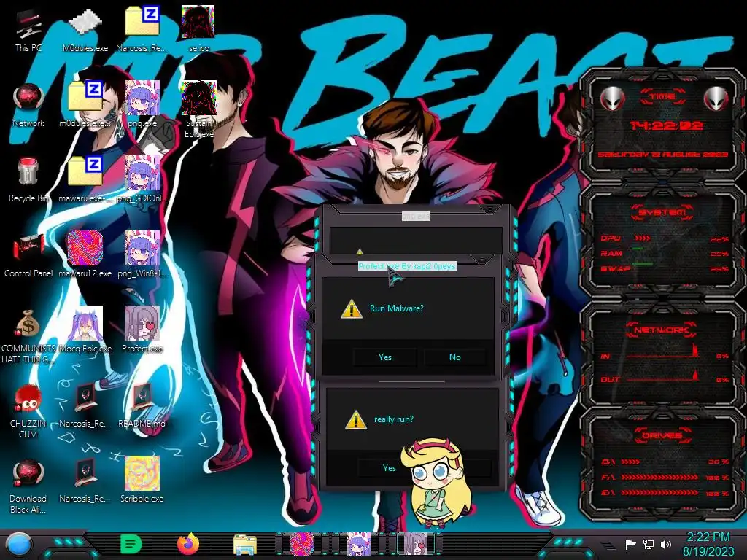
Task: Open the network tray icon
Action: [649, 544]
